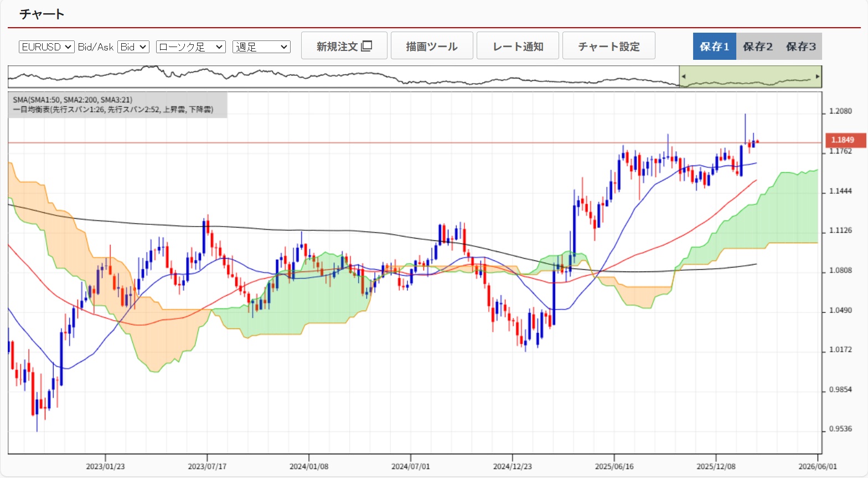The width and height of the screenshot is (868, 478).
Task: Click the left arrow handle of the navigator range
Action: (x=683, y=76)
